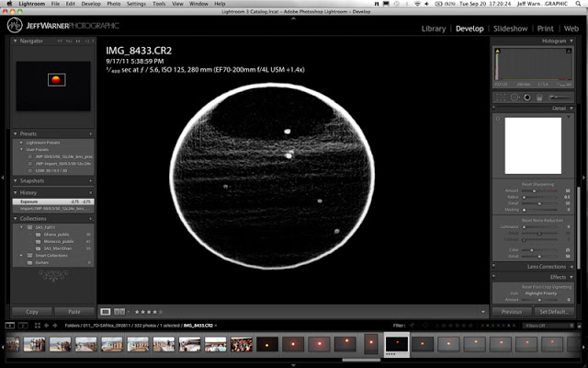Select the highlighted filmstrip thumbnail
This screenshot has width=588, height=368.
(x=395, y=344)
